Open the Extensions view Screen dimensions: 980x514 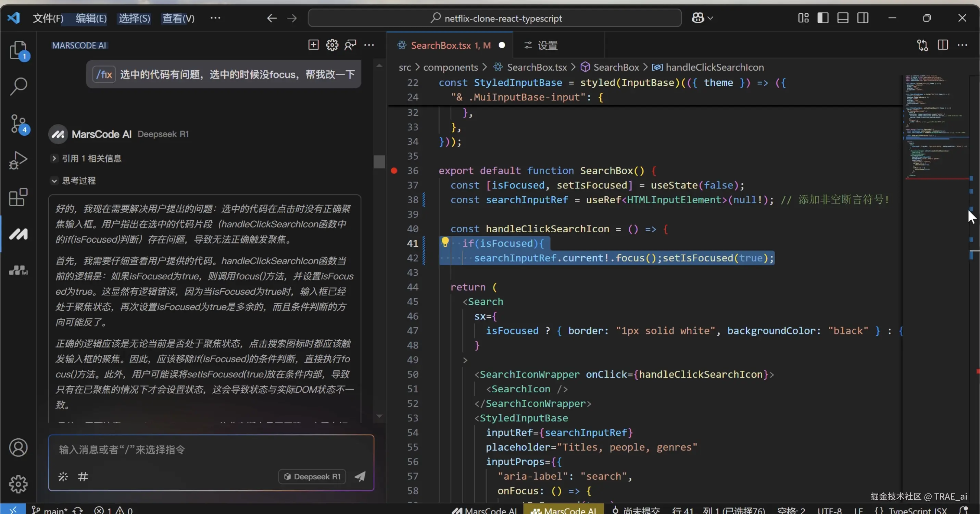18,197
